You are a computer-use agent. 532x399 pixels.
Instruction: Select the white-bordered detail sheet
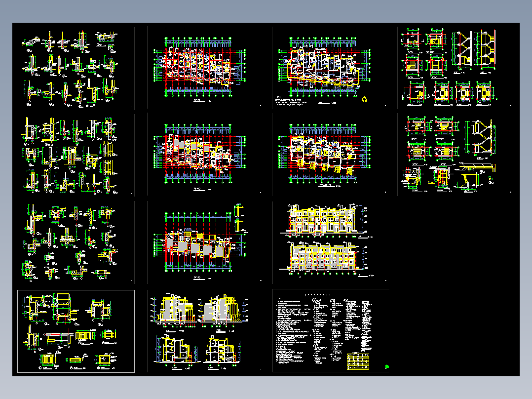76,331
